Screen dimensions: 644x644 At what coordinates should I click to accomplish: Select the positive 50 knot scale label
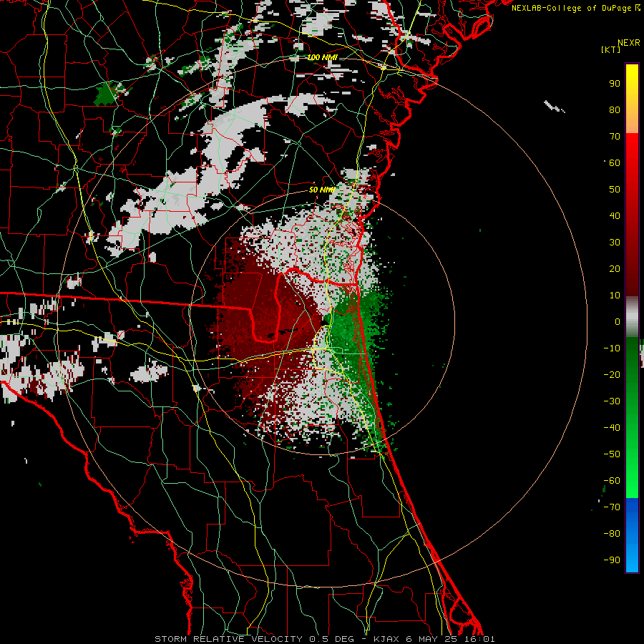pyautogui.click(x=615, y=190)
